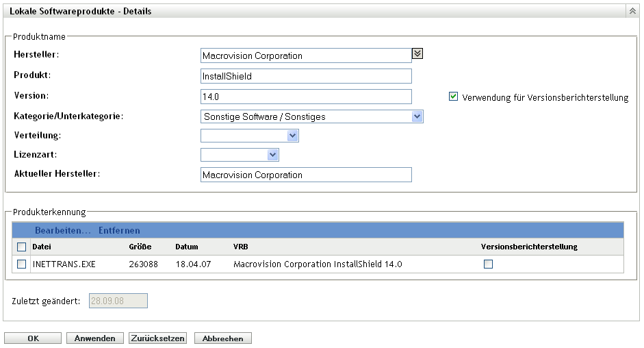Expand the Lizenzart dropdown
Screen dimensions: 644x348
tap(273, 155)
